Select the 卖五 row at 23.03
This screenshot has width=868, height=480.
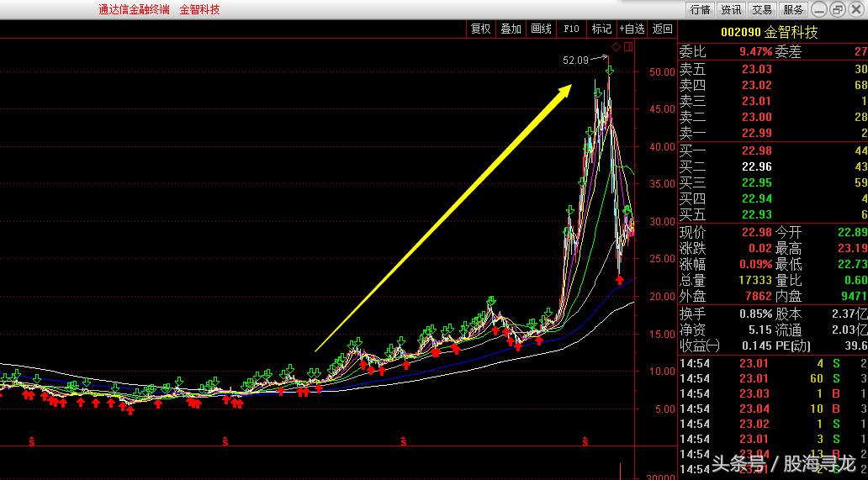(773, 69)
